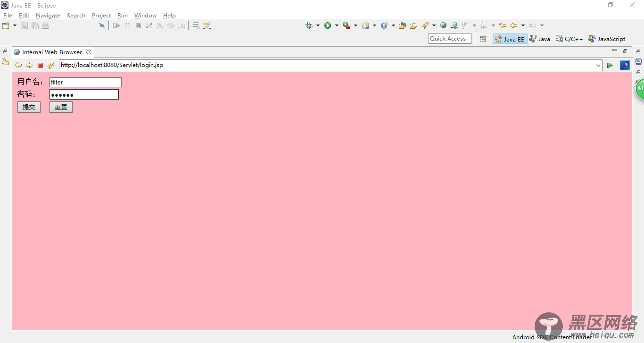Switch to Java EE perspective
The height and width of the screenshot is (343, 644).
(510, 39)
